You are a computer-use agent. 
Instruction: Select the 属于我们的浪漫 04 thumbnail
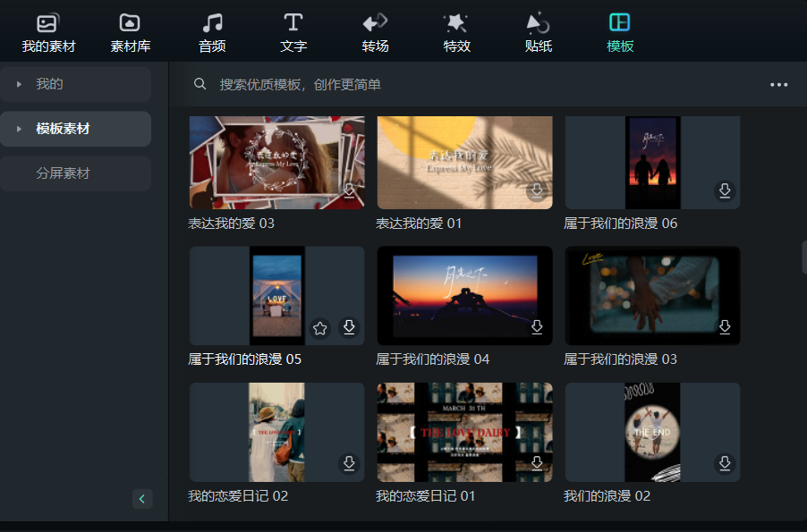tap(464, 296)
